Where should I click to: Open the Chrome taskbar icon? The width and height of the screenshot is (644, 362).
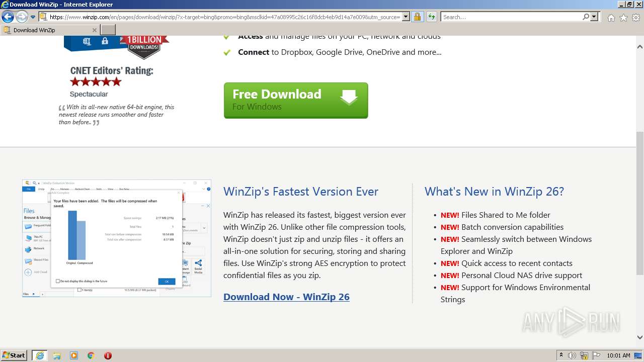point(91,355)
